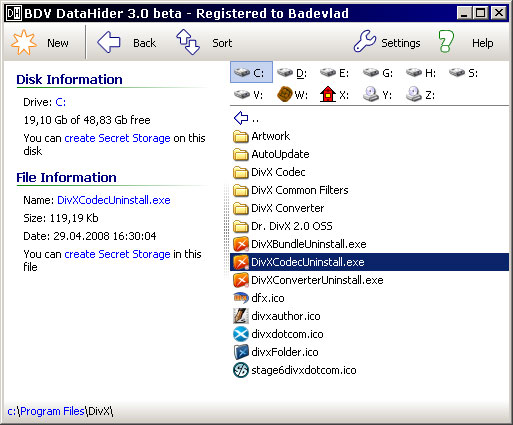Click the New toolbar label
513x425 pixels.
pos(58,43)
